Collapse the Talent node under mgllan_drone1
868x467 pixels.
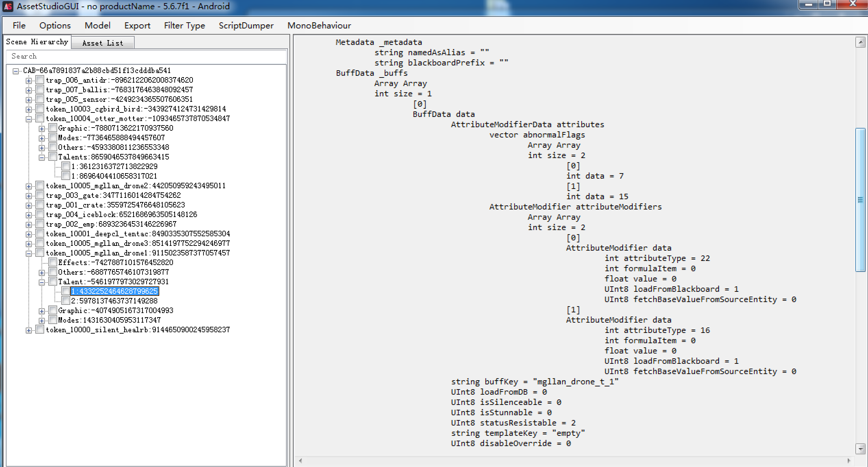pos(42,282)
